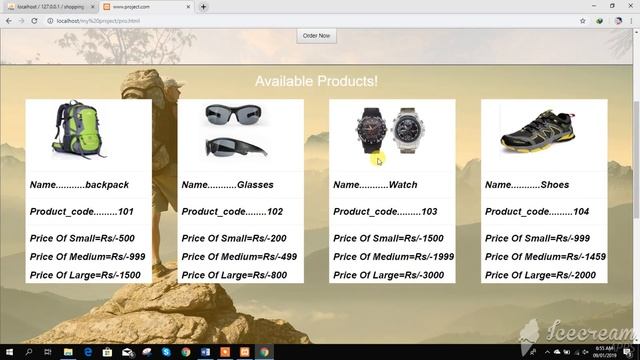
Task: View site information icon beside localhost
Action: [50, 21]
